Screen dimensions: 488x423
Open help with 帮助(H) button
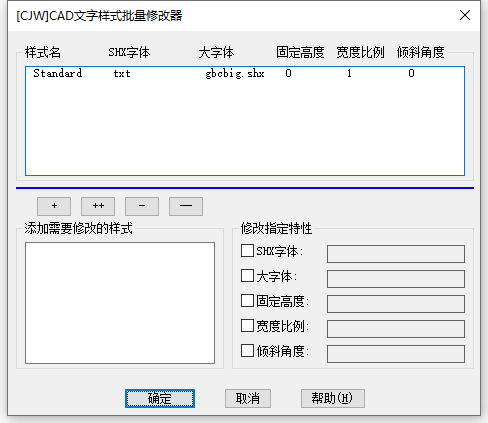333,398
